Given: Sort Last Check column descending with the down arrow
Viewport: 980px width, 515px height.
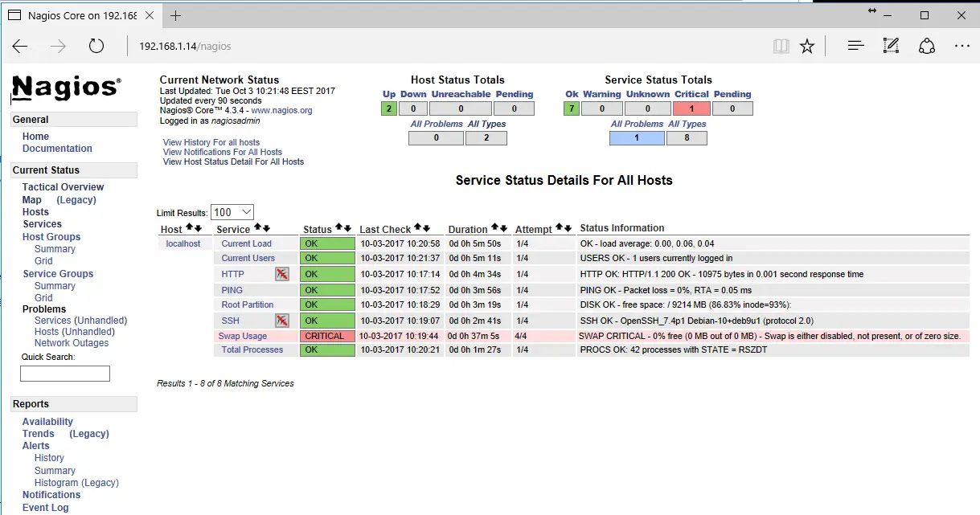Looking at the screenshot, I should click(427, 228).
